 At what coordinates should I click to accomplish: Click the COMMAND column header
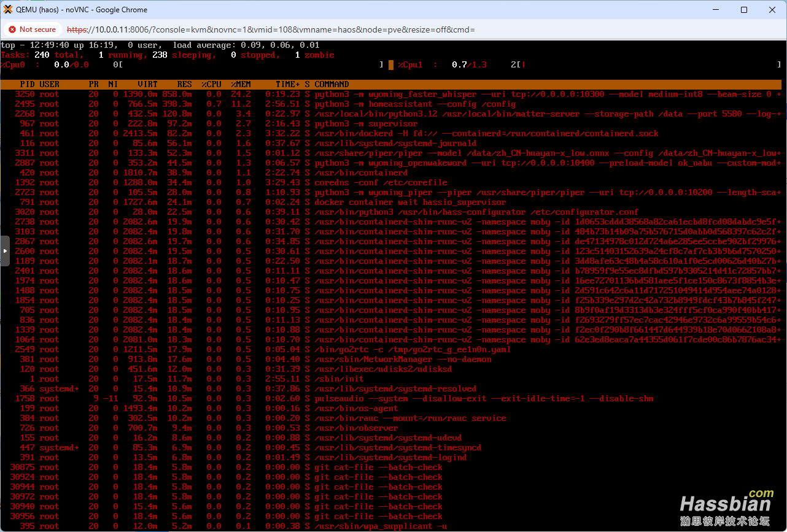coord(331,84)
